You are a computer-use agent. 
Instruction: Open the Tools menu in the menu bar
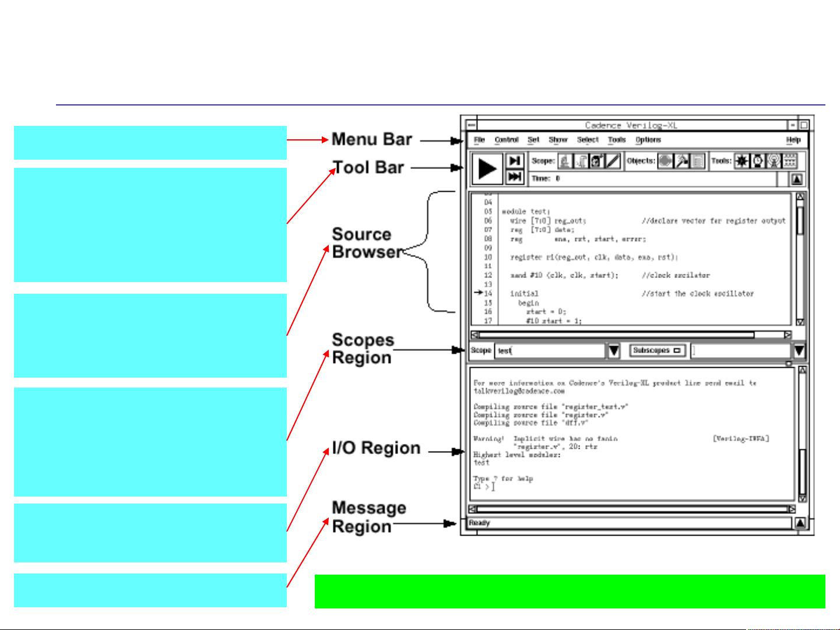point(617,140)
